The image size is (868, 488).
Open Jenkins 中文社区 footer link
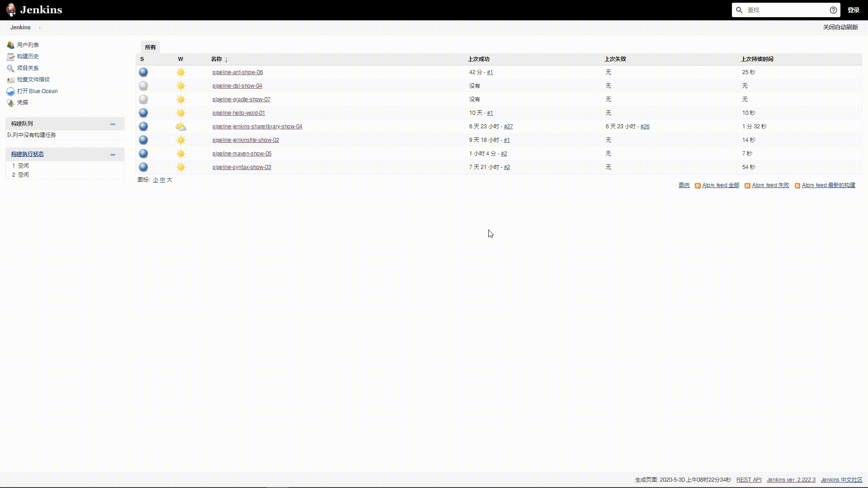[842, 480]
